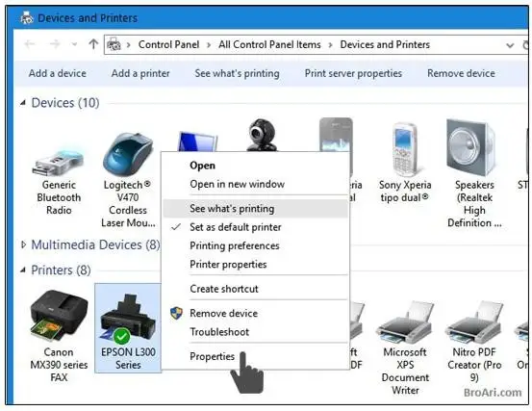Click the address bar printer location icon
The image size is (532, 411).
tap(114, 44)
